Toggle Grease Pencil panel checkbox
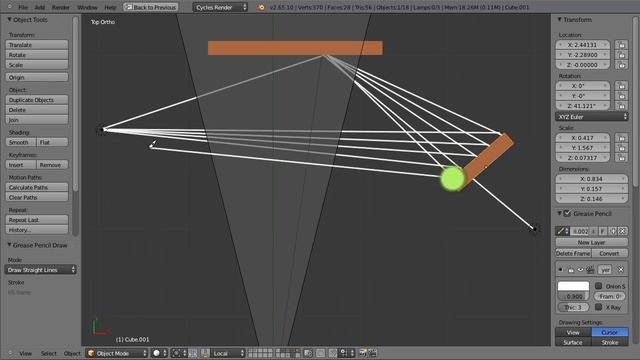 567,213
